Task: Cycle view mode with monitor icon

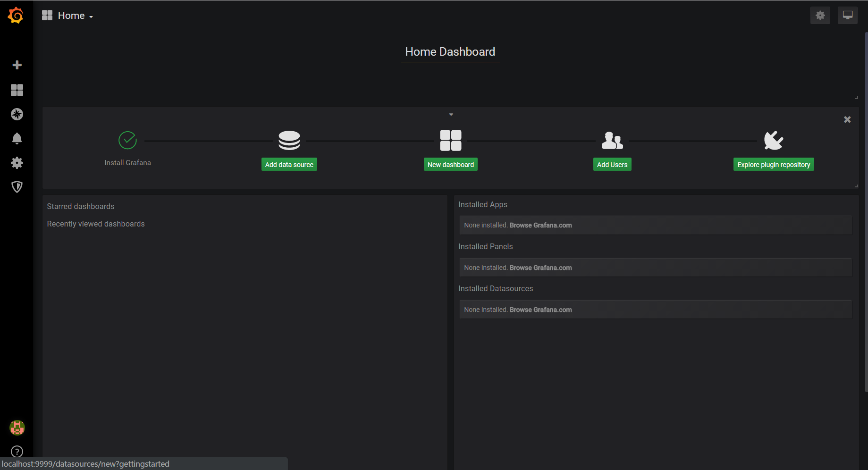Action: [848, 15]
